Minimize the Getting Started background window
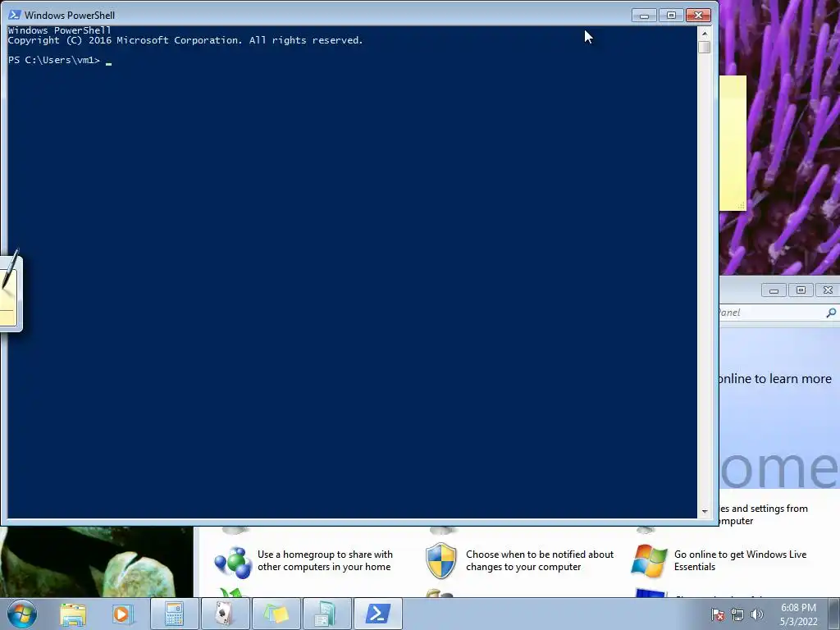Viewport: 840px width, 630px height. (x=774, y=290)
